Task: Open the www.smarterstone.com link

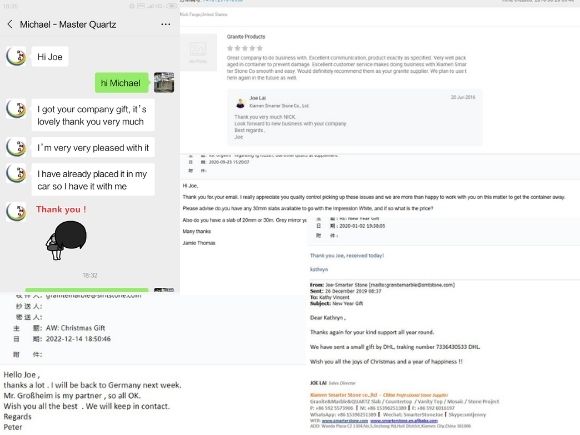Action: 344,421
